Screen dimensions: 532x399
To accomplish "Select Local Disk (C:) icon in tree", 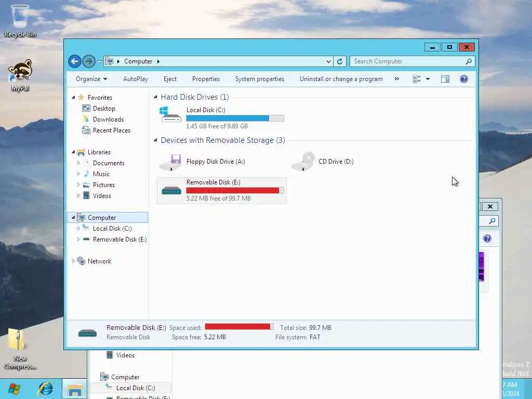I will (86, 228).
